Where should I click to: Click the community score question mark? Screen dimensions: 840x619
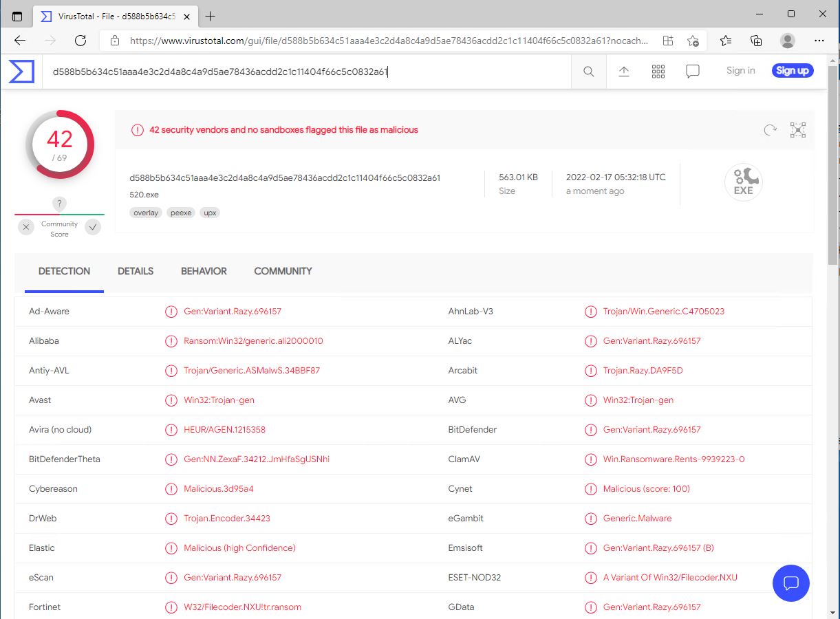tap(60, 204)
